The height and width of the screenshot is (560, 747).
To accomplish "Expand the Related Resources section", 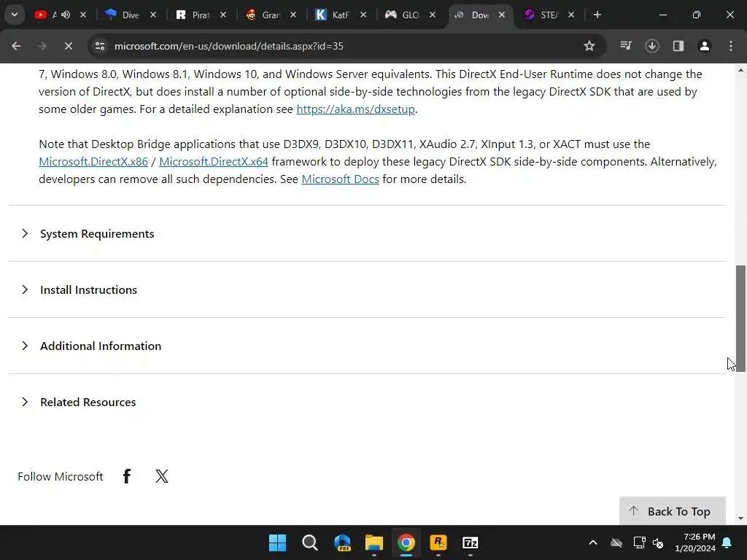I will coord(368,402).
